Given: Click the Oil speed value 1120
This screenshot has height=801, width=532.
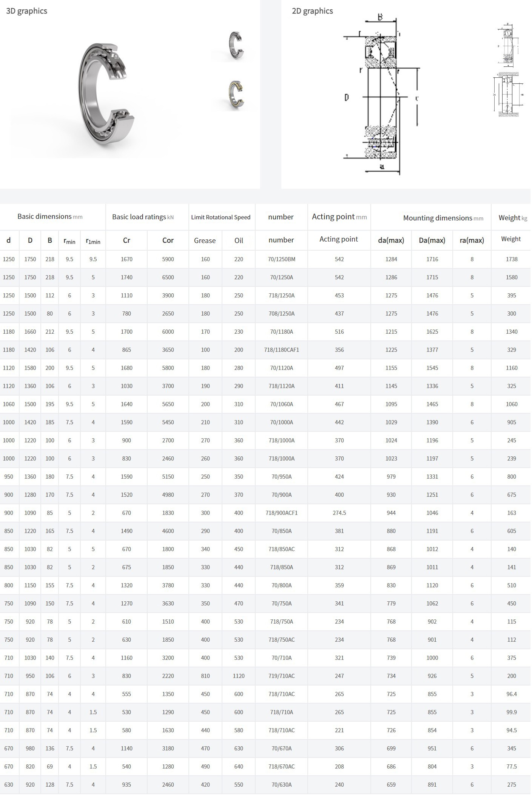Looking at the screenshot, I should pos(239,676).
